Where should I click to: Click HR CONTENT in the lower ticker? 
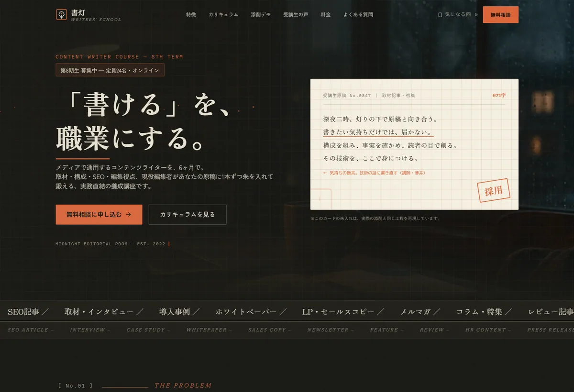point(486,330)
